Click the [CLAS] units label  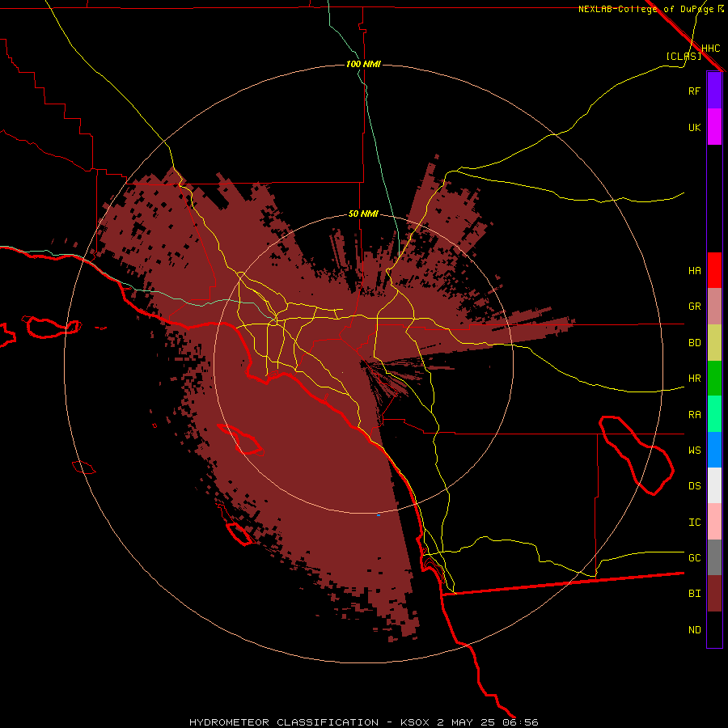coord(684,56)
